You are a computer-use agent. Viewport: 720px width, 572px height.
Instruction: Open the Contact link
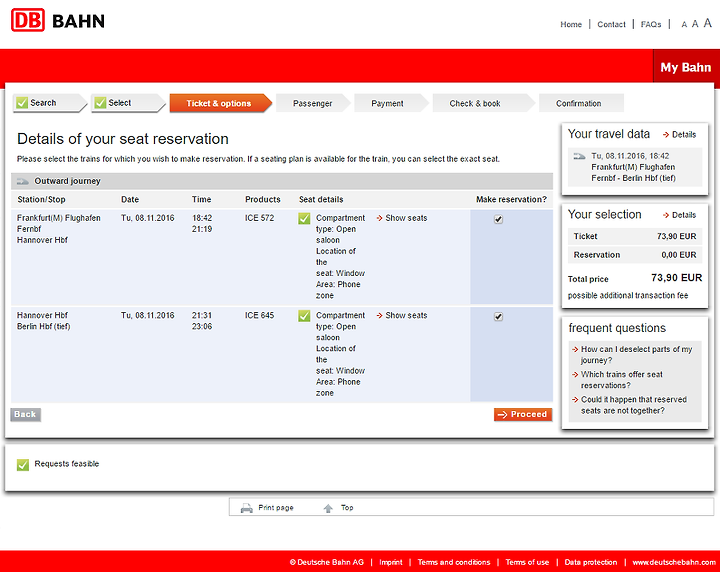pos(611,24)
